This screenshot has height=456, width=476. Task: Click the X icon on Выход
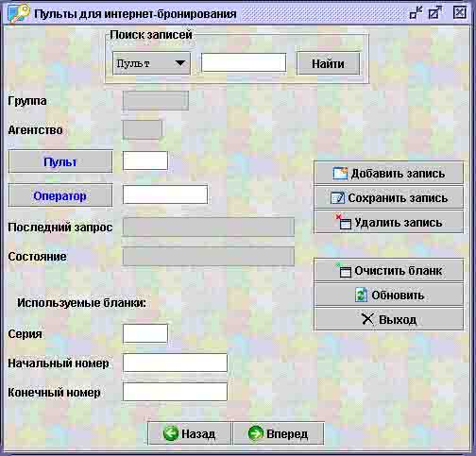pos(367,319)
